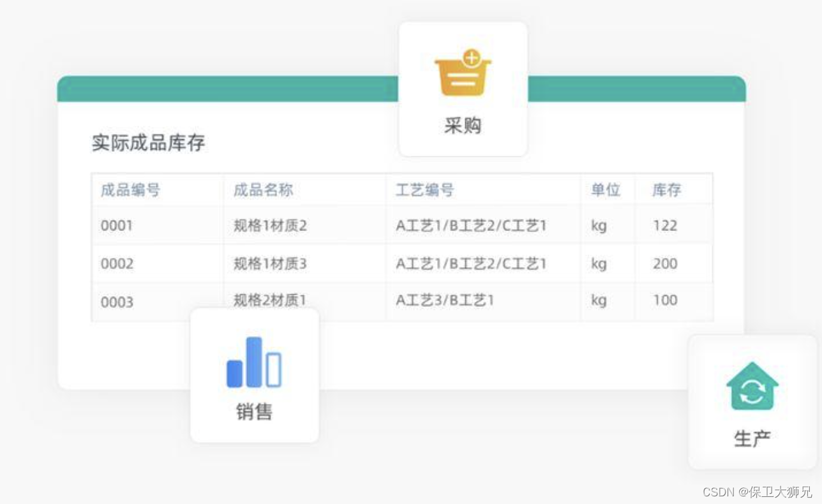Click the kg unit cell in row 0003
This screenshot has width=822, height=504.
(x=599, y=300)
